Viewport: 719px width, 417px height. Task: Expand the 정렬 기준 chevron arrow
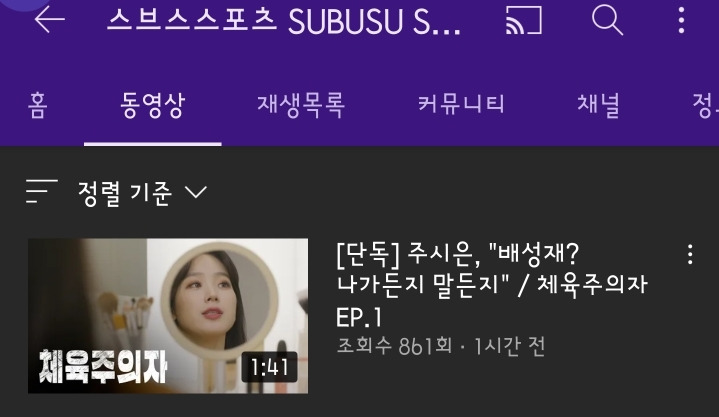(x=196, y=192)
